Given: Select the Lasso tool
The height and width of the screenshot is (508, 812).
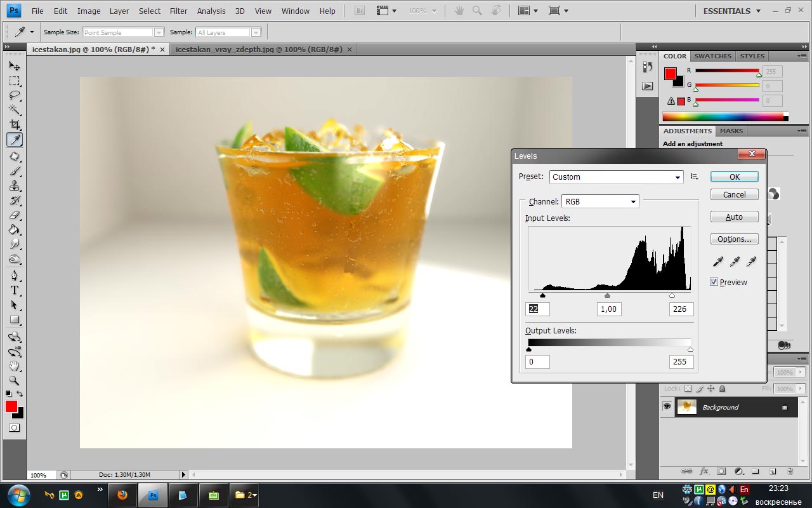Looking at the screenshot, I should click(x=14, y=96).
